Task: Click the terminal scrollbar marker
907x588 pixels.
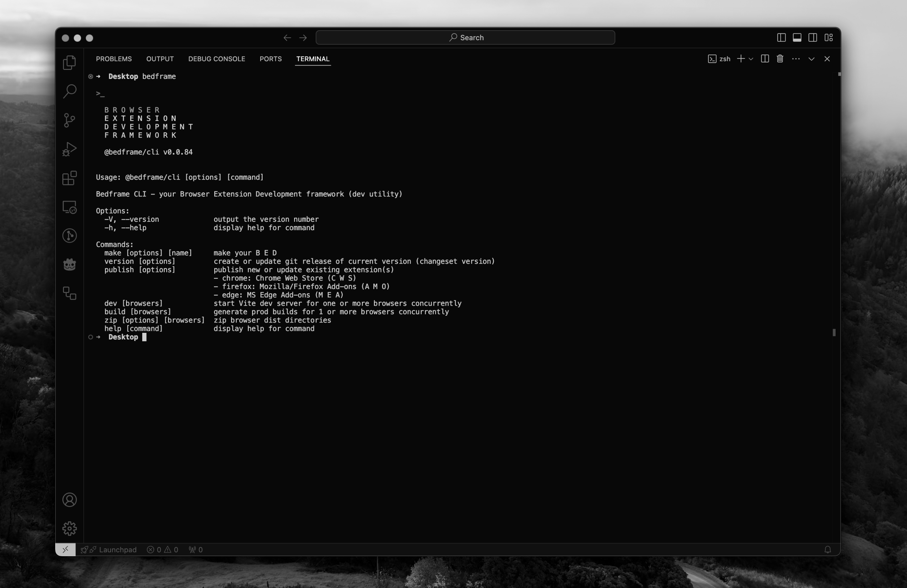Action: pos(834,333)
